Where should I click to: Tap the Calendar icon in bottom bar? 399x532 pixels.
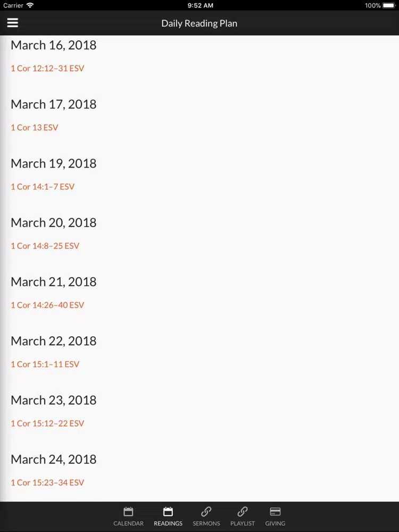(128, 511)
